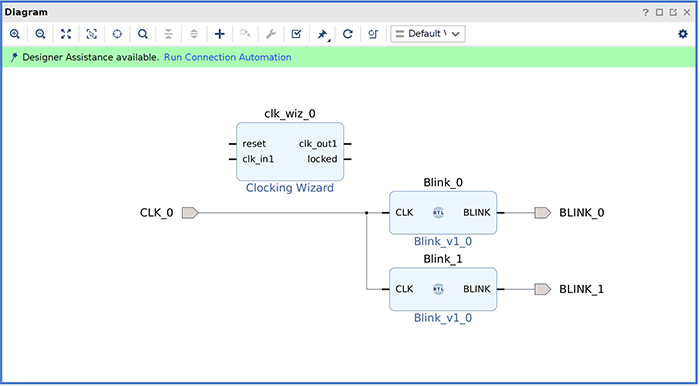This screenshot has width=700, height=386.
Task: Close the Diagram panel
Action: [x=687, y=12]
